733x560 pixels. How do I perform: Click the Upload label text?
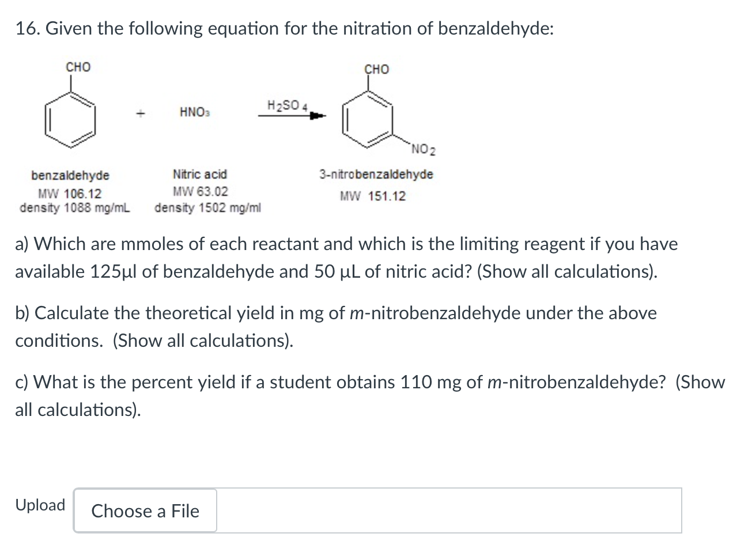(x=40, y=505)
